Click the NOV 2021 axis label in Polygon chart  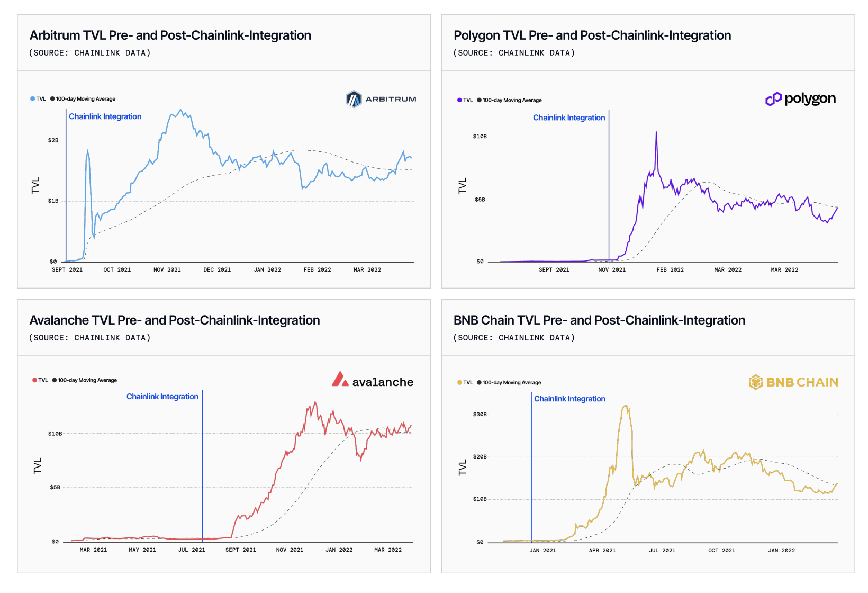pyautogui.click(x=612, y=270)
